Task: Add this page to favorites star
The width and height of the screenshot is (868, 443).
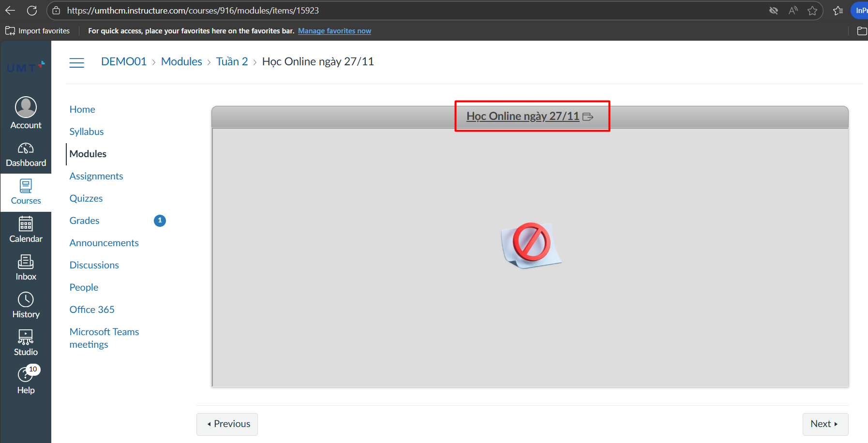Action: point(812,11)
